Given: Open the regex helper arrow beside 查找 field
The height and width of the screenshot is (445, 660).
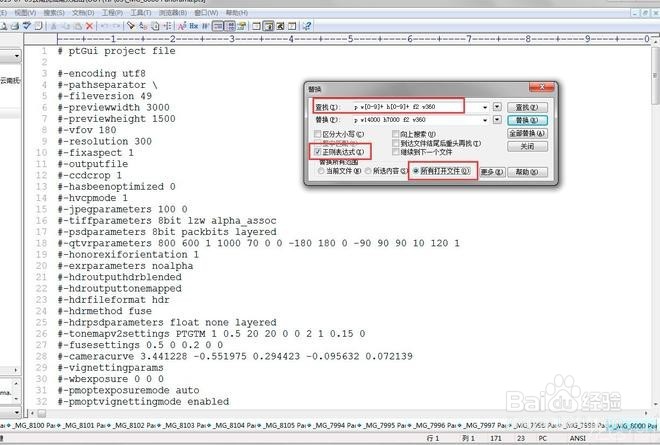Looking at the screenshot, I should click(x=497, y=107).
